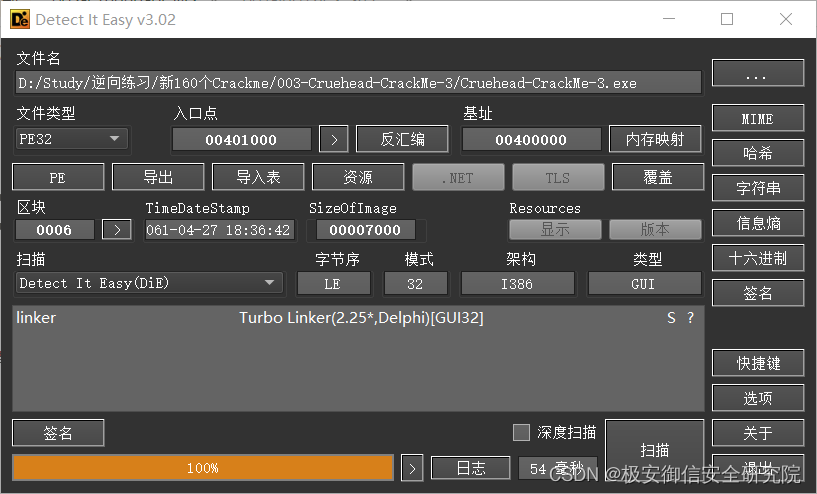Open the PE structure button
The height and width of the screenshot is (494, 817).
click(x=58, y=177)
